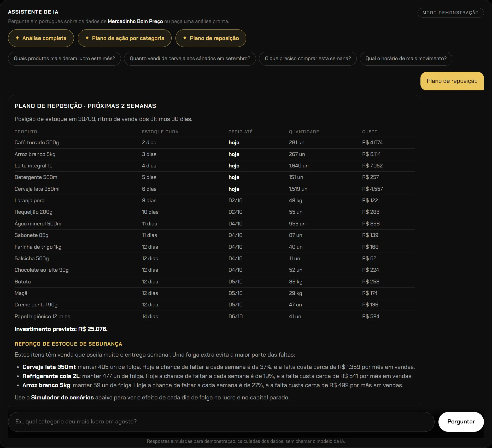Viewport: 492px width, 448px height.
Task: Select the Detergente 500ml row name
Action: [x=37, y=177]
